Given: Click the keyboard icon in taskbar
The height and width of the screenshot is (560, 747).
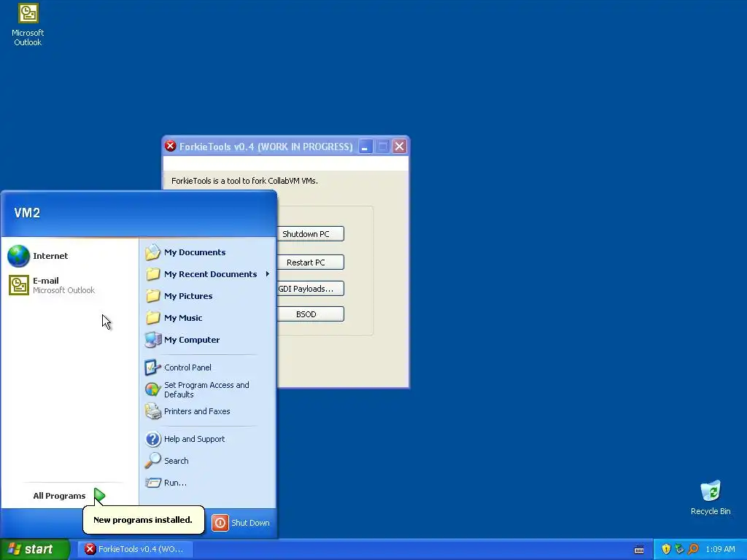Looking at the screenshot, I should 639,550.
